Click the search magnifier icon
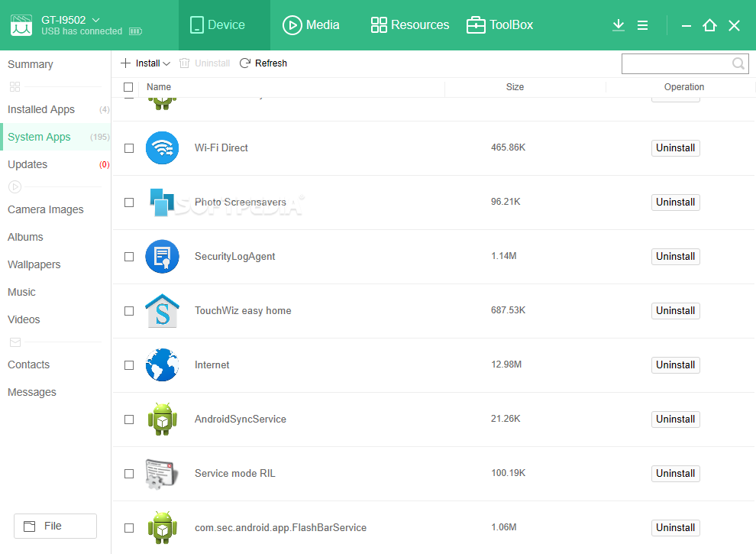This screenshot has width=756, height=554. [738, 63]
